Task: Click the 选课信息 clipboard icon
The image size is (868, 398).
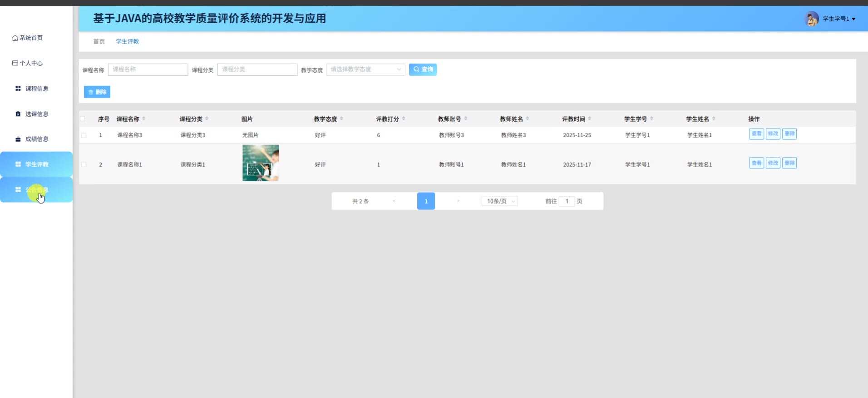Action: (18, 114)
